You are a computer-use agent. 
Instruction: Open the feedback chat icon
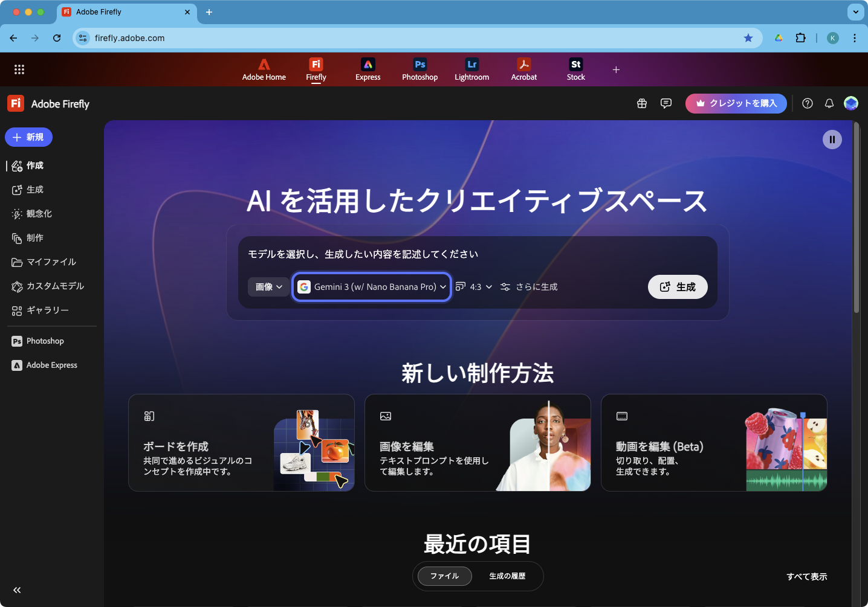tap(666, 103)
